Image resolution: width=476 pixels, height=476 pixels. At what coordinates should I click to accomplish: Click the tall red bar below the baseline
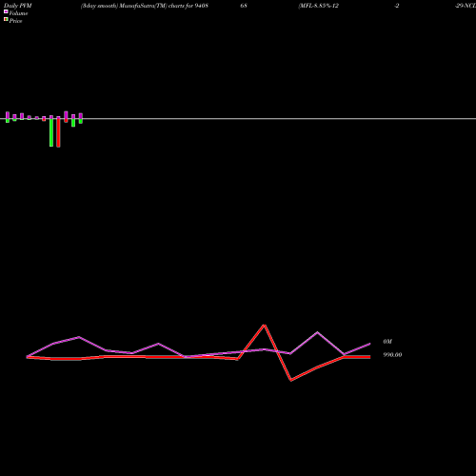point(58,132)
